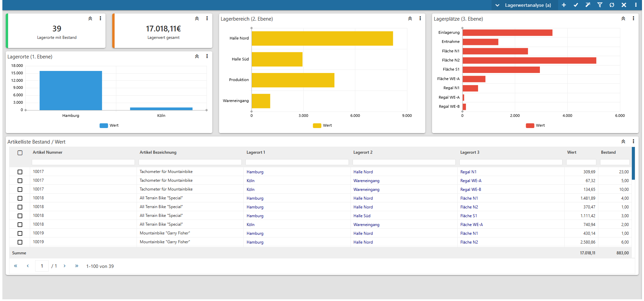Toggle the blue Wert legend in Lagerorte chart

(x=109, y=125)
